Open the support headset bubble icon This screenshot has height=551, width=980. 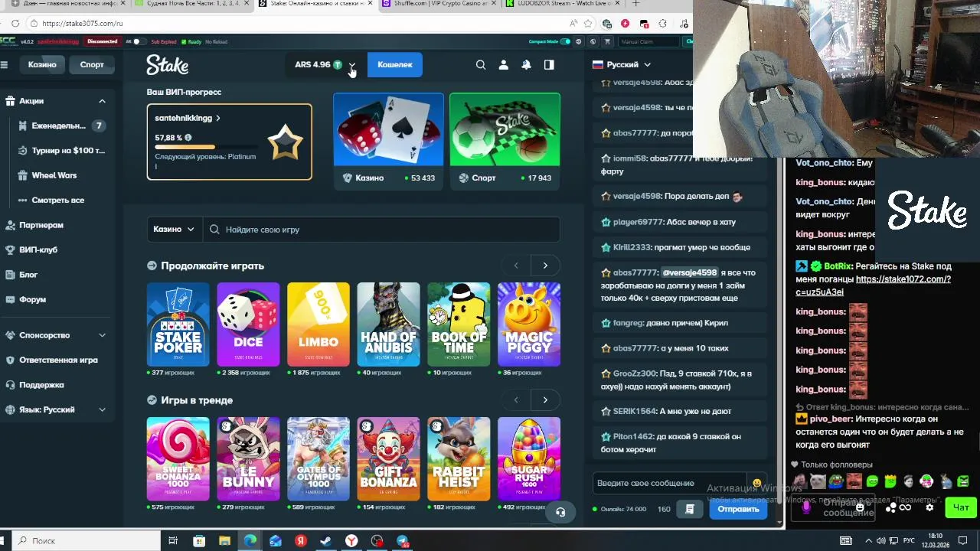click(x=560, y=512)
